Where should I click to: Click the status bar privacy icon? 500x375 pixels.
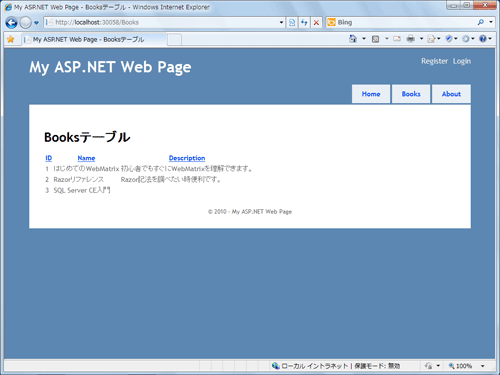(x=428, y=366)
